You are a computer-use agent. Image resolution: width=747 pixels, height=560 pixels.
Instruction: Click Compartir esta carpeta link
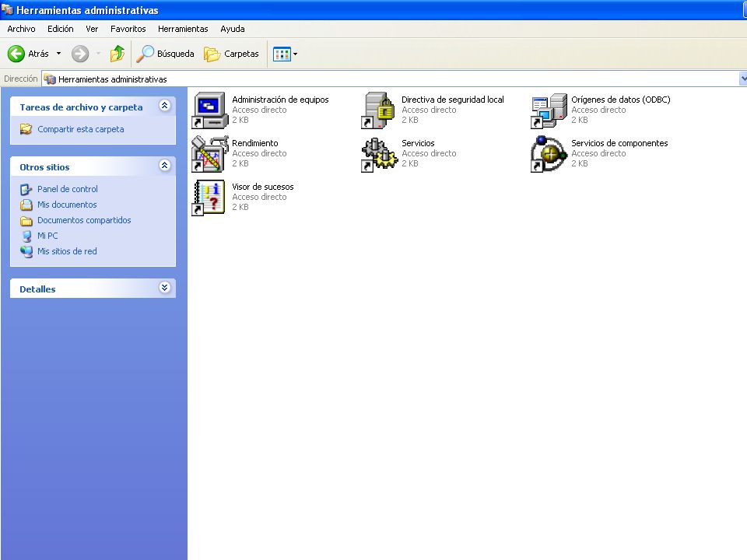80,129
